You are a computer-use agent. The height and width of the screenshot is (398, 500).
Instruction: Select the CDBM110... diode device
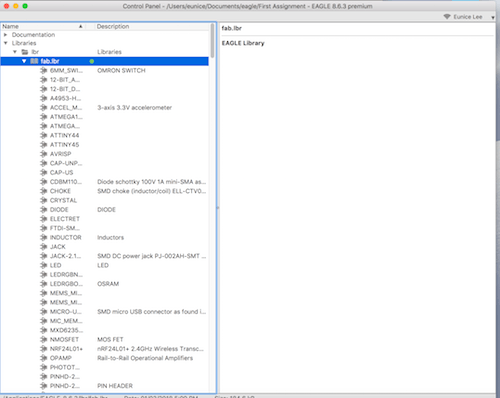[66, 182]
